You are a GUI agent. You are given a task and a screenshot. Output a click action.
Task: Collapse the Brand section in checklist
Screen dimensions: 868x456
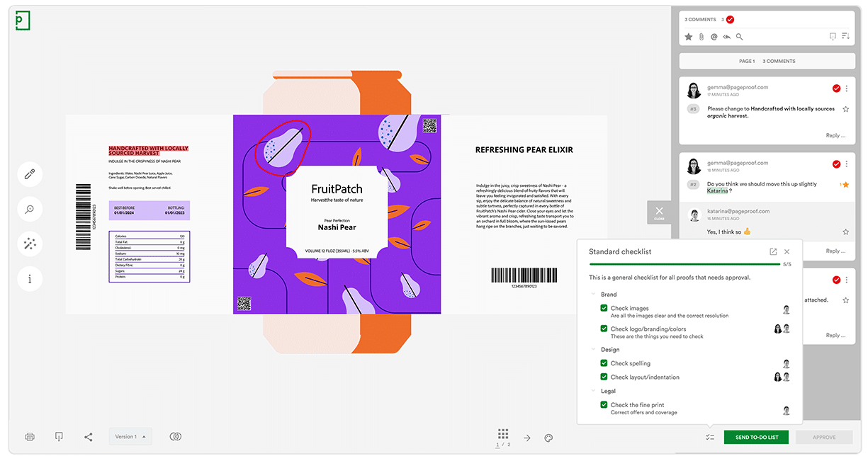click(594, 295)
